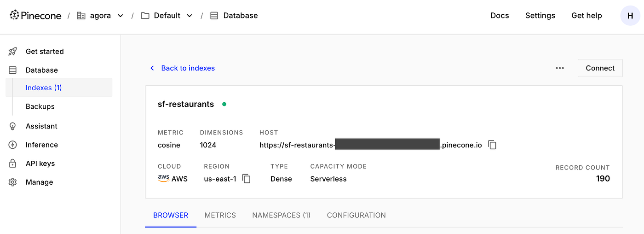This screenshot has width=644, height=234.
Task: Click the agora organization building icon
Action: (81, 16)
